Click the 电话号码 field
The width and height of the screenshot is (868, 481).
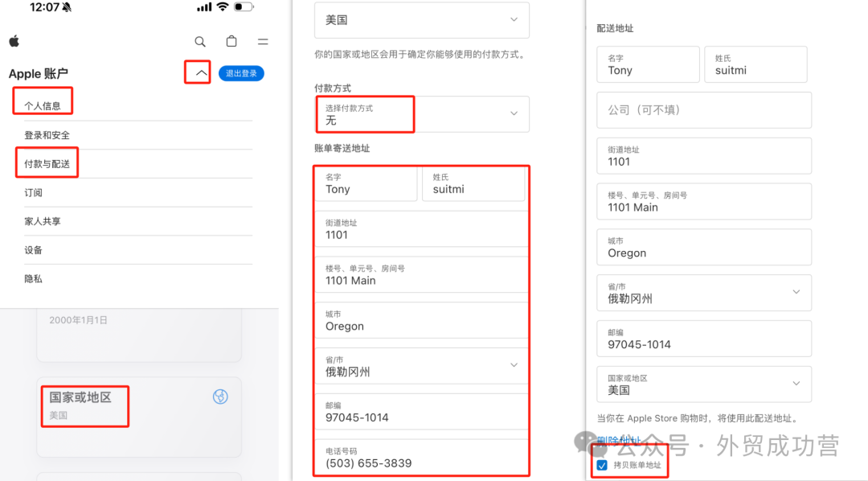(x=422, y=457)
